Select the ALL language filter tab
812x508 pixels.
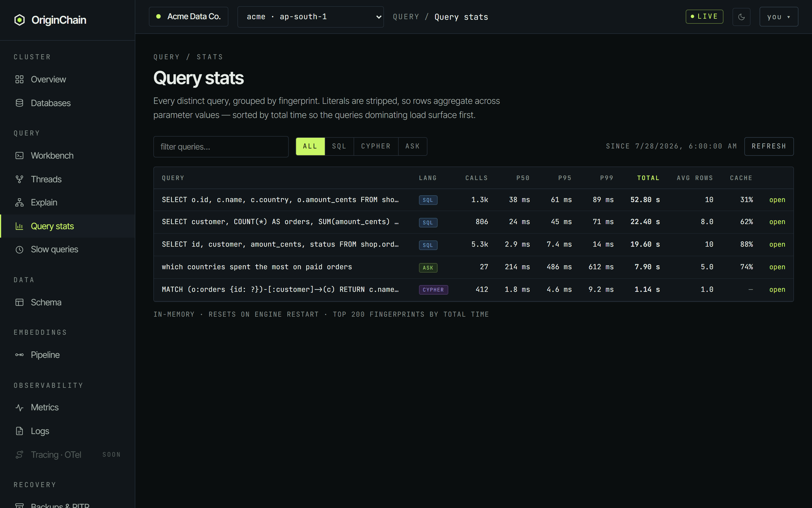(310, 146)
